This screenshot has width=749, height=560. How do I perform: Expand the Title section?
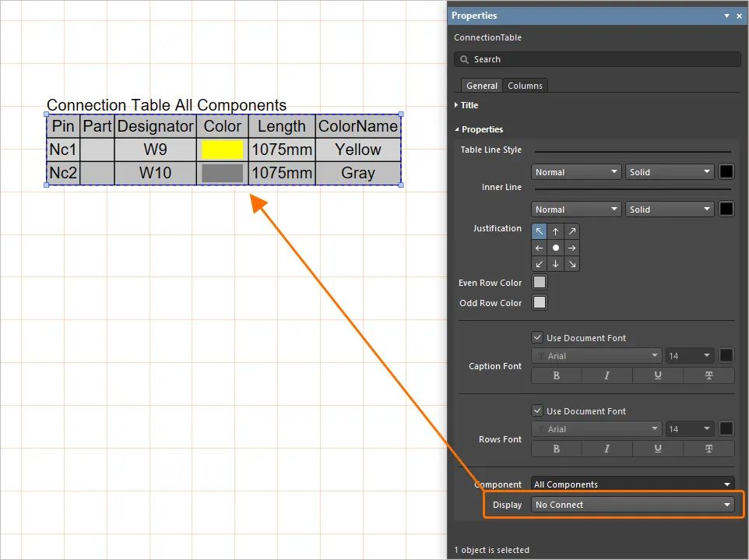469,105
